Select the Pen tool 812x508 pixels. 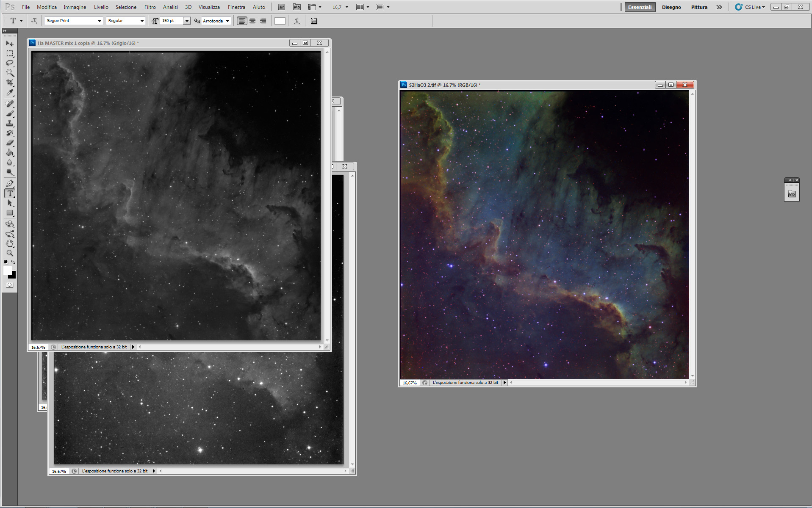[10, 183]
